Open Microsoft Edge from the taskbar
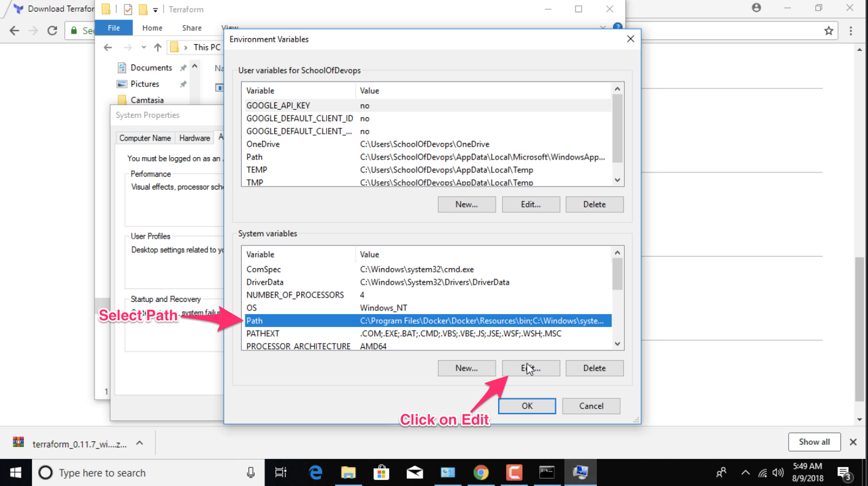The image size is (868, 486). [x=315, y=472]
